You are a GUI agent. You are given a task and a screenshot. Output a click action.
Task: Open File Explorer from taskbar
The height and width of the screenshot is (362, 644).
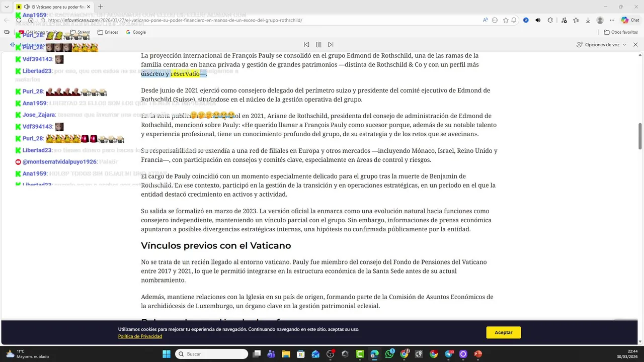pos(286,354)
